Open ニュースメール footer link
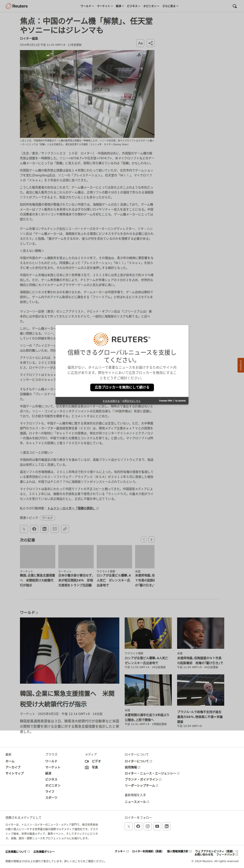 (137, 802)
